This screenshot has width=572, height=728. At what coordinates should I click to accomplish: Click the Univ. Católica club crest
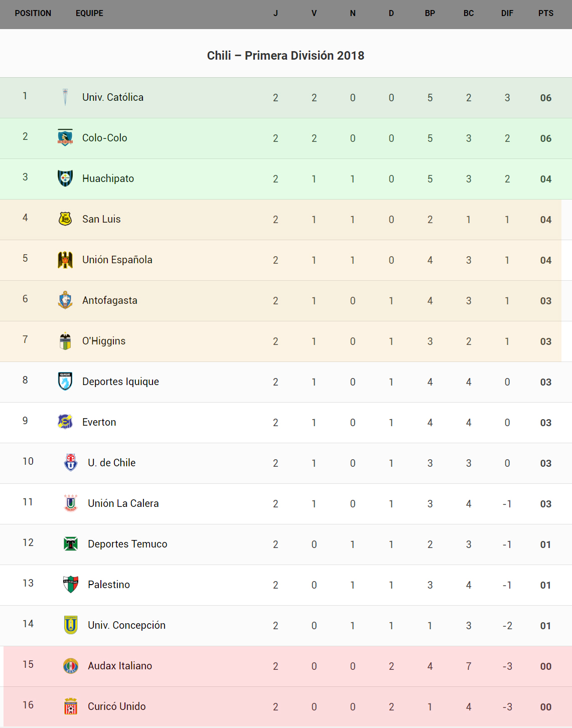[65, 97]
